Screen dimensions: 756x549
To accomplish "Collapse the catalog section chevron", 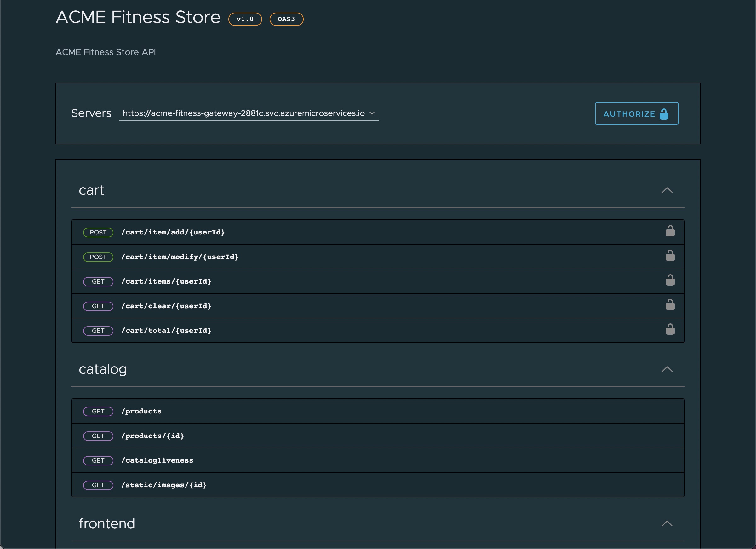I will tap(667, 369).
